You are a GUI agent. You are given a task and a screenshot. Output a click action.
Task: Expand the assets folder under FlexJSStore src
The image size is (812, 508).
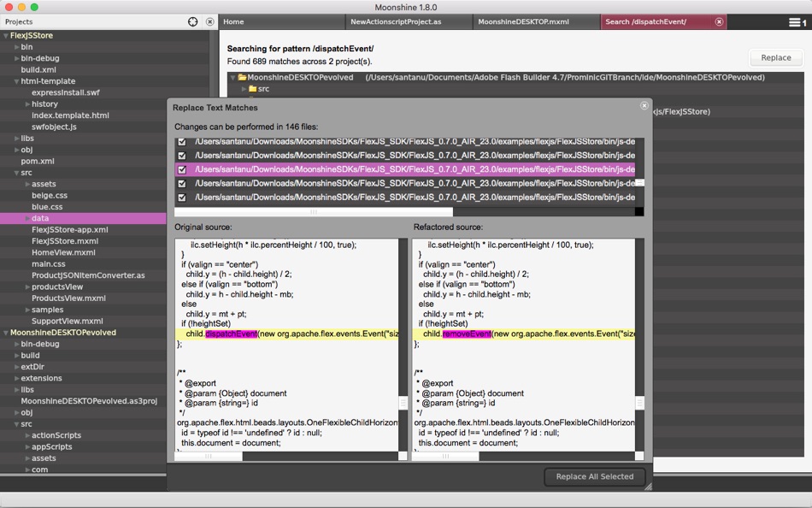pos(27,184)
